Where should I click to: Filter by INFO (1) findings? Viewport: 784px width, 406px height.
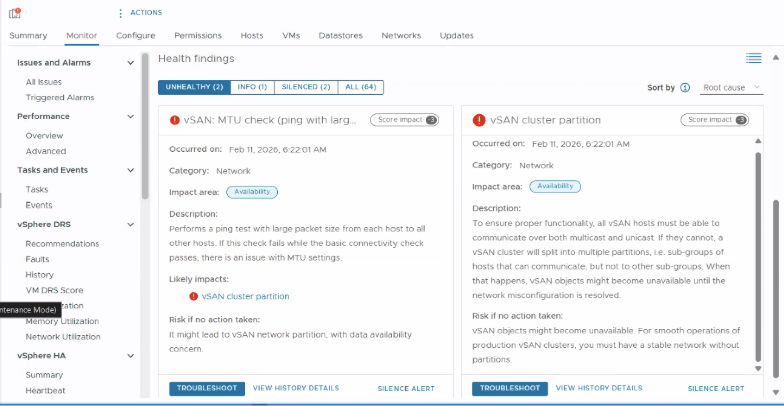[252, 87]
